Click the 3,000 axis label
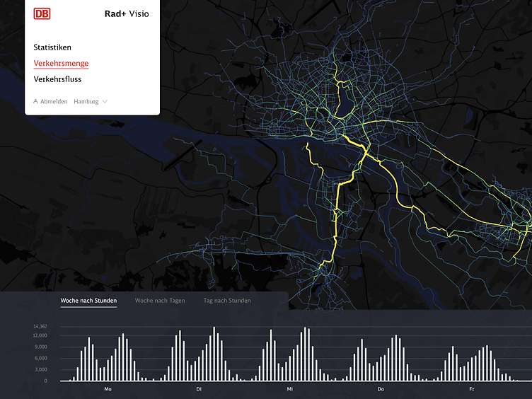The width and height of the screenshot is (532, 399). coord(41,369)
